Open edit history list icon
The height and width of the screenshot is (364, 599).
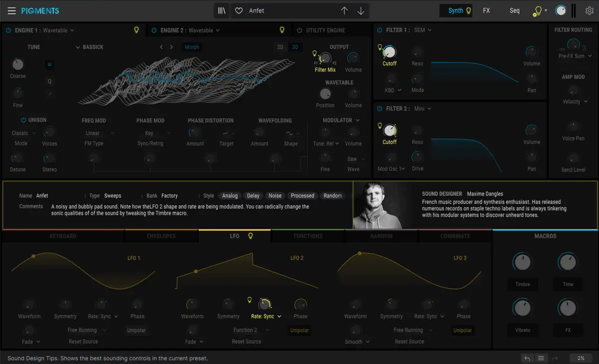tap(541, 358)
